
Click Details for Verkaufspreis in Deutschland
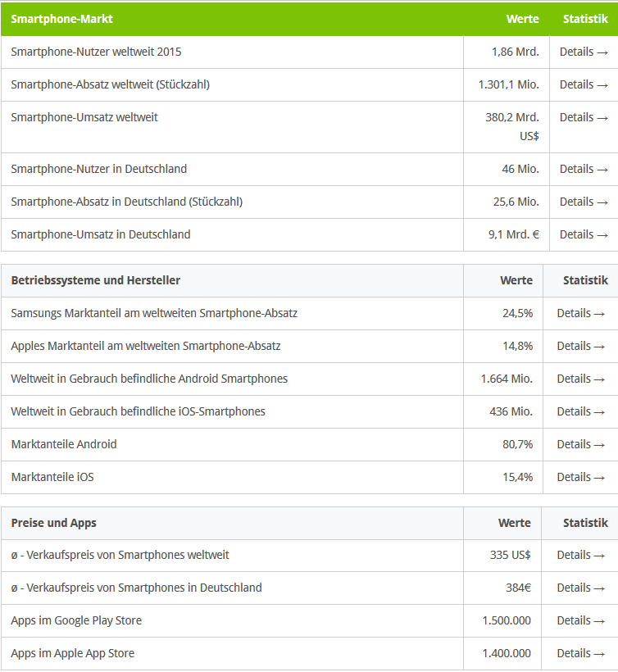tap(581, 588)
